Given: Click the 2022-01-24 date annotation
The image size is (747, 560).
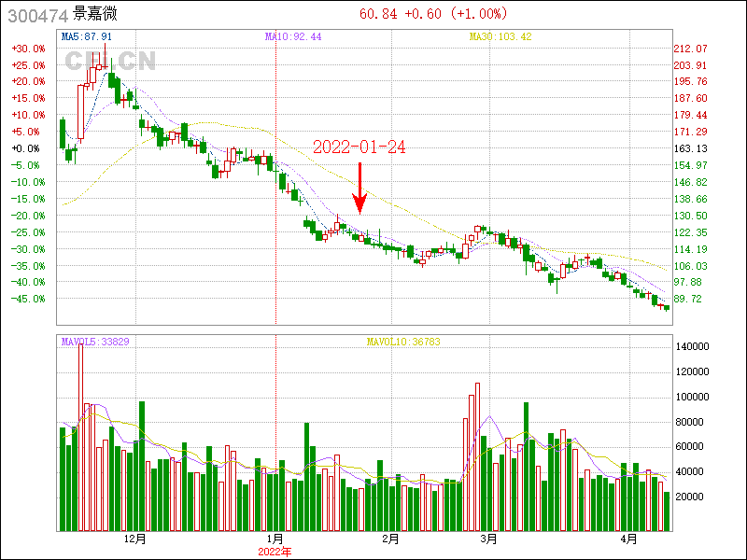Looking at the screenshot, I should (359, 147).
